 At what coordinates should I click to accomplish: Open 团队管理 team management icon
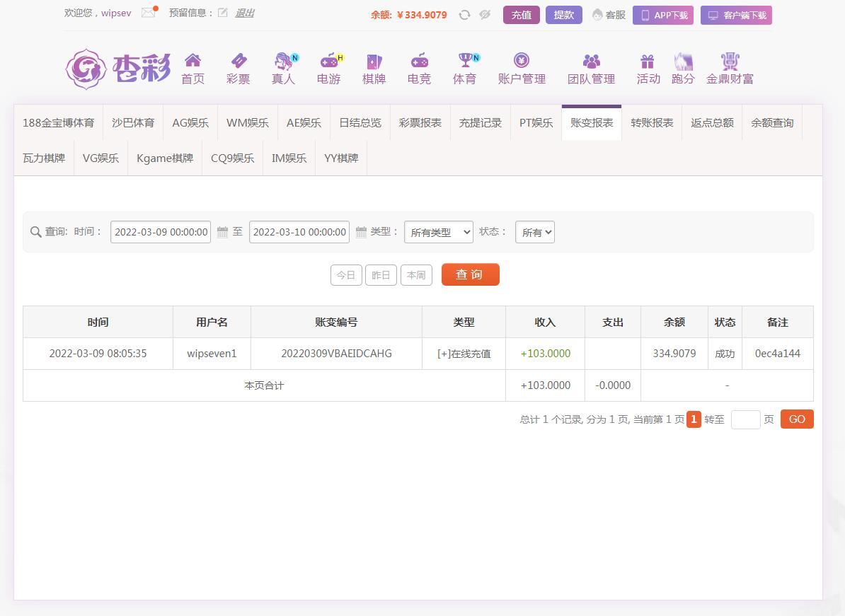591,62
